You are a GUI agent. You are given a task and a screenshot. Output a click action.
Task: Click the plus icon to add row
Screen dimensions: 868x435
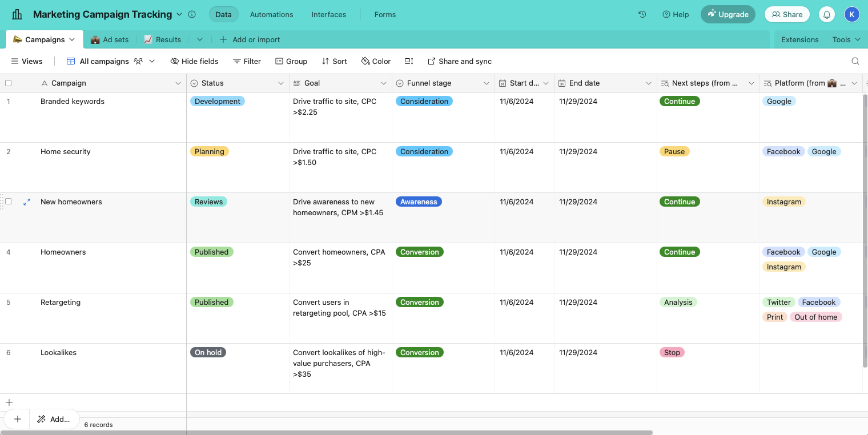point(9,402)
